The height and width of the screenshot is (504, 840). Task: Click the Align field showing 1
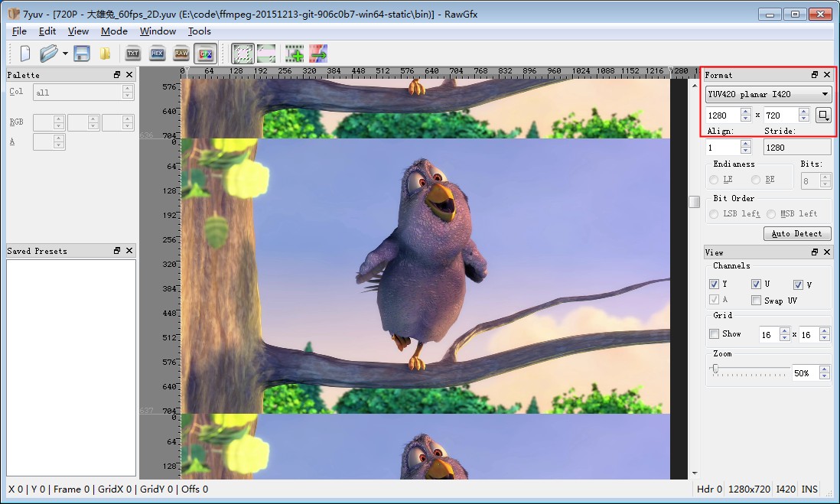click(723, 148)
